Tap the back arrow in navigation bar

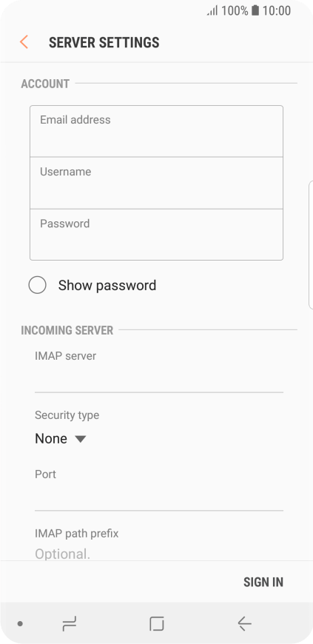(244, 624)
